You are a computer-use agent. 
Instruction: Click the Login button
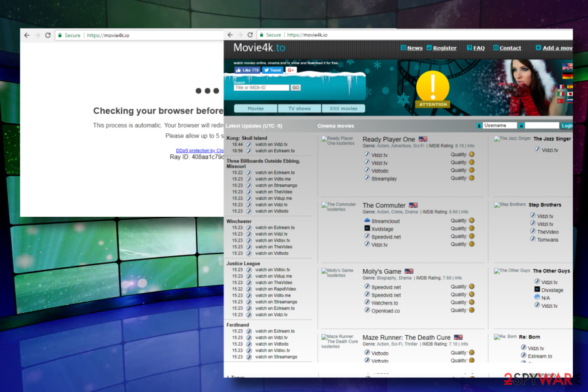point(567,125)
